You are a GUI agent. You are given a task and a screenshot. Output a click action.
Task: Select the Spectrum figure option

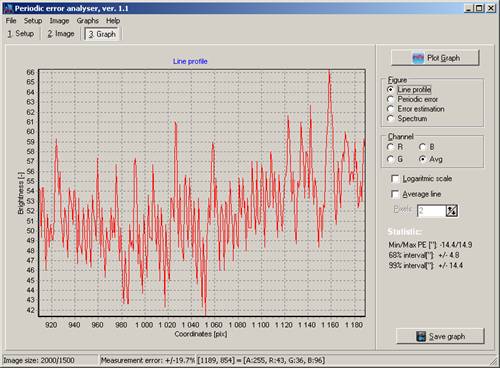(x=391, y=119)
